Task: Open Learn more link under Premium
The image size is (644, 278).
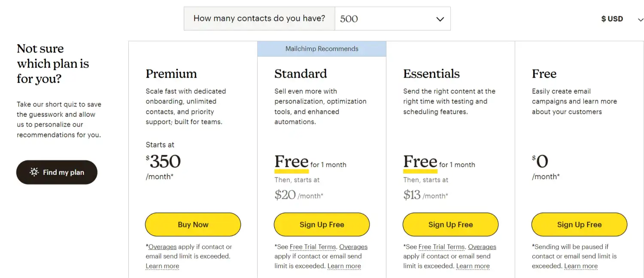Action: click(x=162, y=266)
